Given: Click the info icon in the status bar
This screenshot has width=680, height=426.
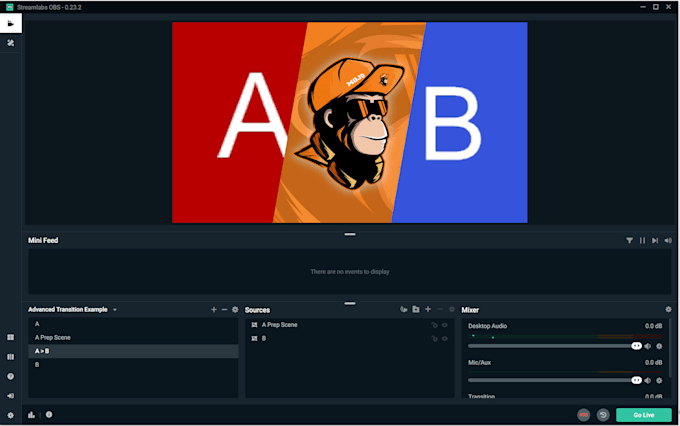Looking at the screenshot, I should tap(49, 415).
